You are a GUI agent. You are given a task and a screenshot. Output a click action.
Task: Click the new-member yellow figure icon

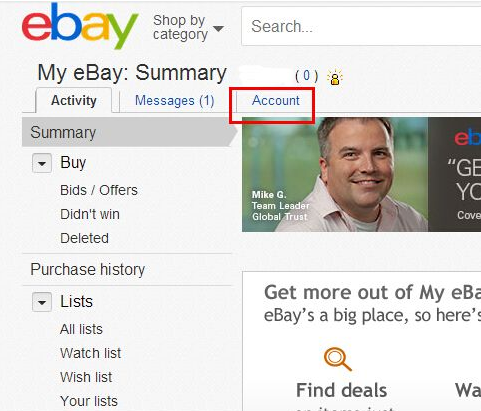tap(335, 77)
